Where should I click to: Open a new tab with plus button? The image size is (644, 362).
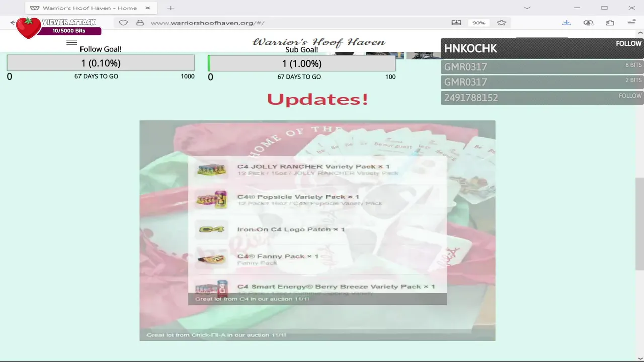coord(171,8)
